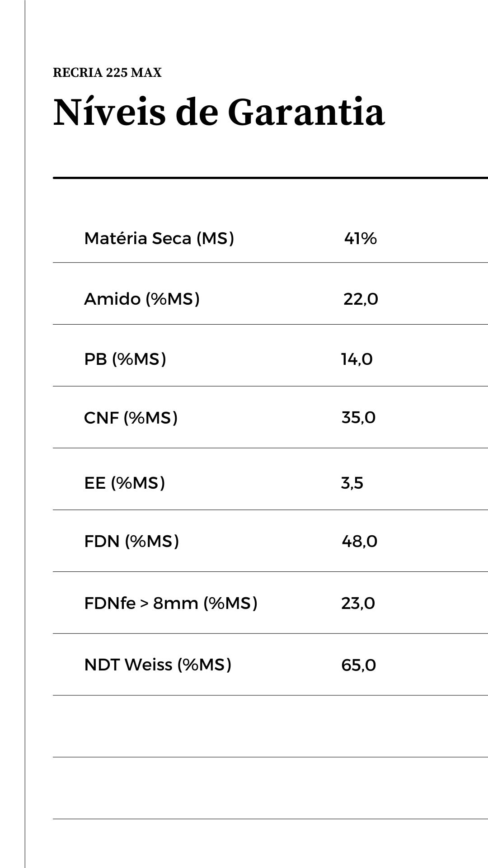Select the 23,0 FDNfe value
Image resolution: width=488 pixels, height=868 pixels.
(x=358, y=604)
